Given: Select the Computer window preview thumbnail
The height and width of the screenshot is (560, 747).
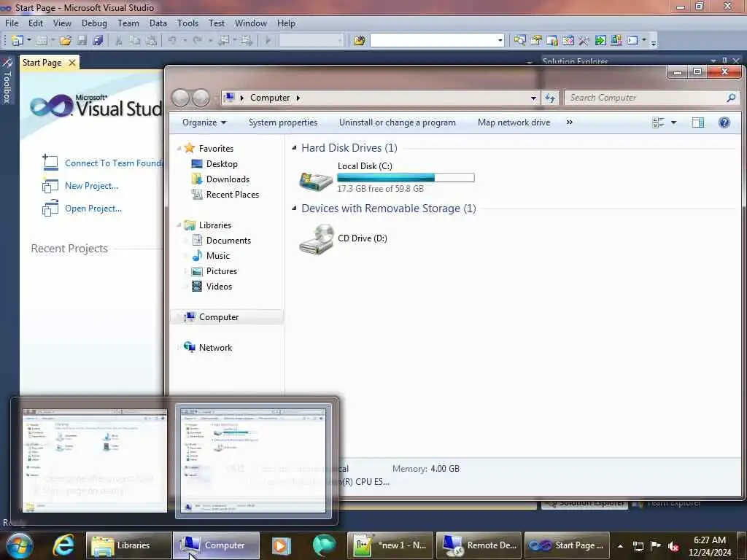Looking at the screenshot, I should 253,461.
